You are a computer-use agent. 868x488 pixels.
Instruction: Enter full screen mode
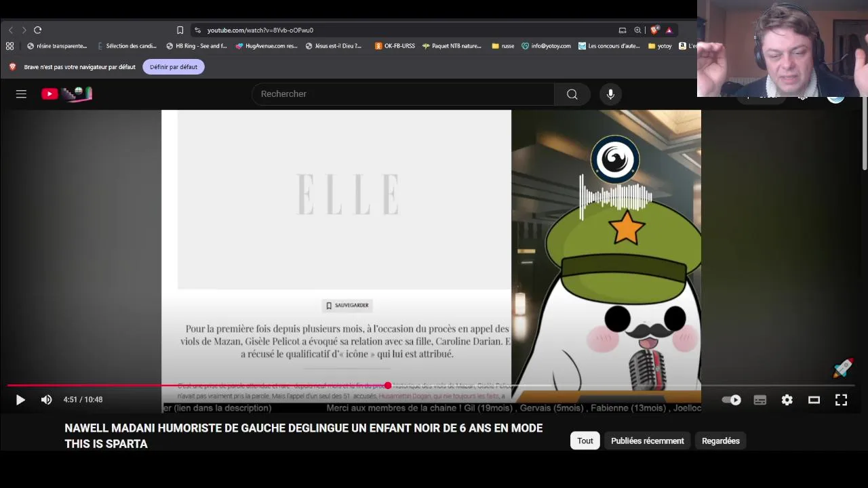pyautogui.click(x=841, y=400)
